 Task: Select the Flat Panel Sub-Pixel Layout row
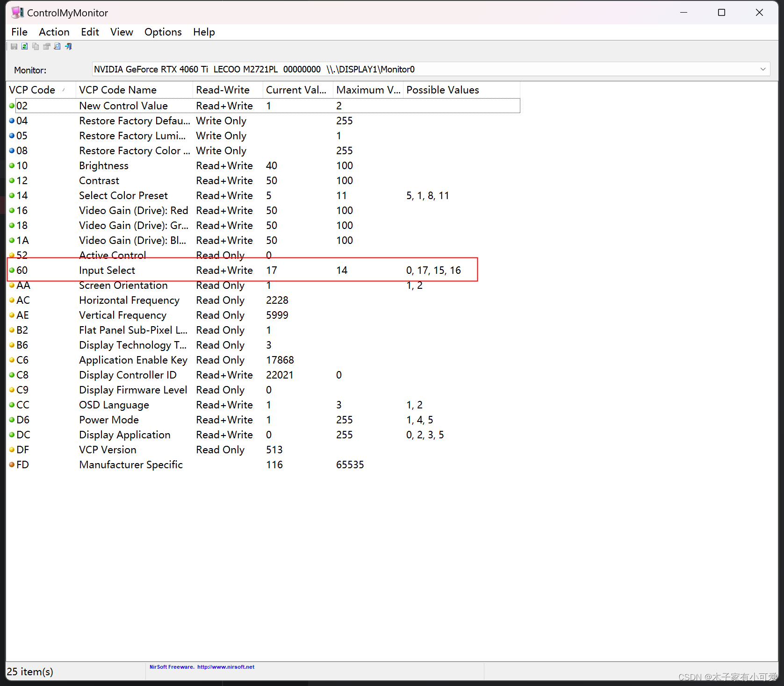click(264, 330)
